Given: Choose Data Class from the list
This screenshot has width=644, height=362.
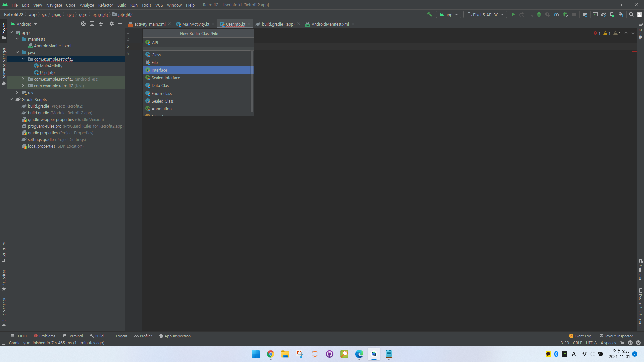Looking at the screenshot, I should point(161,85).
